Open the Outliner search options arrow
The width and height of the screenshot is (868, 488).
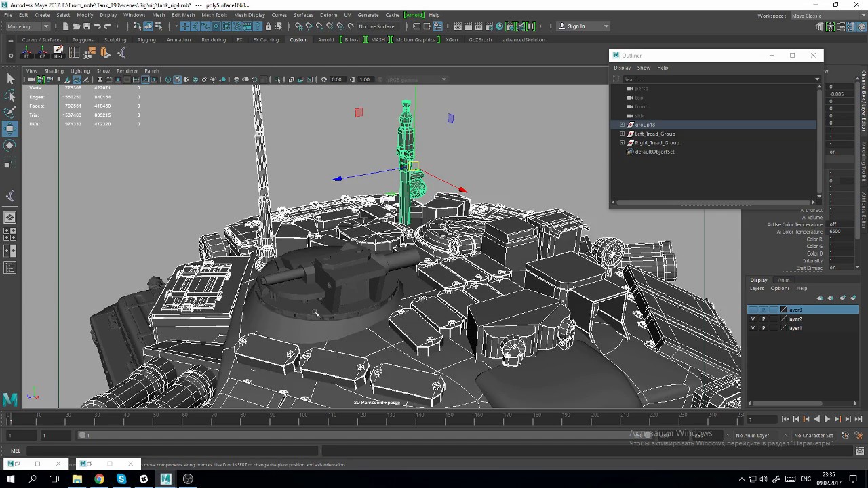tap(817, 79)
